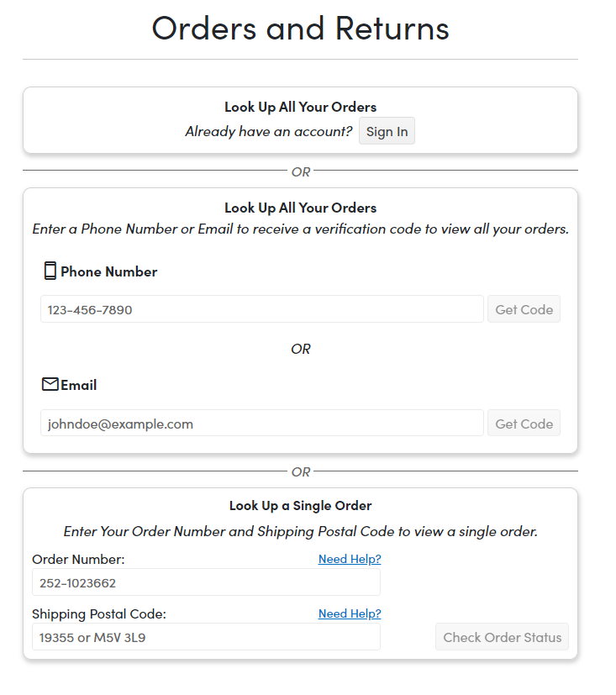Focus the Order Number input field
616x695 pixels.
pos(206,582)
